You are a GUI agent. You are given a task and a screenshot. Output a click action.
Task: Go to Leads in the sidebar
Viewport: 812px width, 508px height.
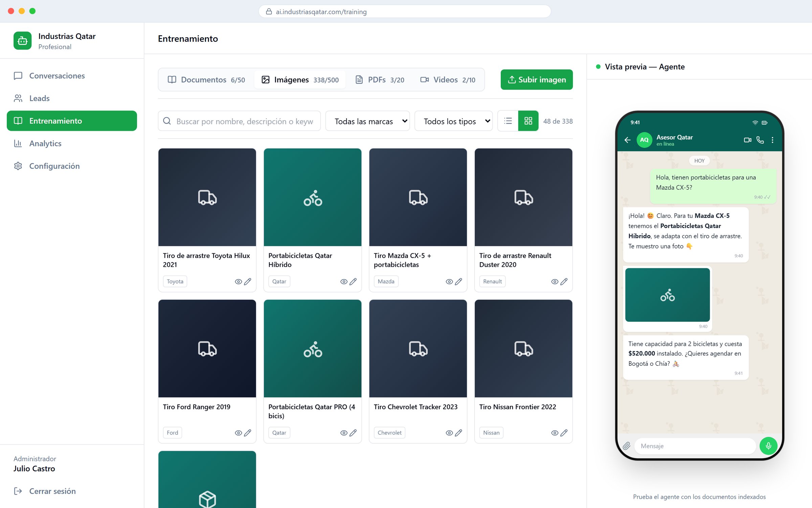pyautogui.click(x=72, y=98)
